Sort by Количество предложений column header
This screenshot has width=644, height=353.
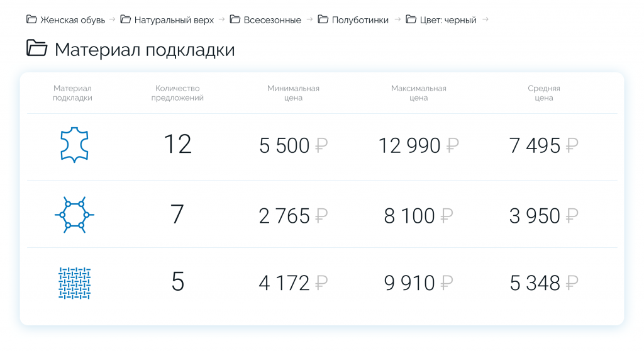coord(177,93)
